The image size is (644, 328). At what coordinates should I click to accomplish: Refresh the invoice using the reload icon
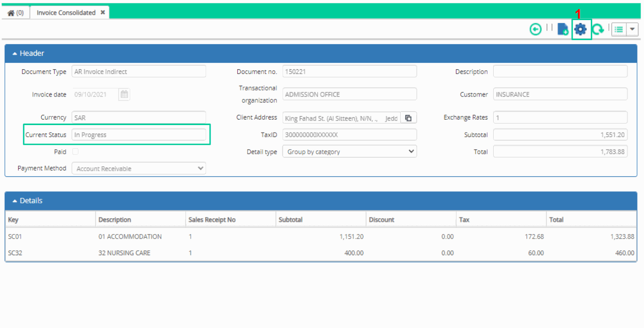pos(599,29)
